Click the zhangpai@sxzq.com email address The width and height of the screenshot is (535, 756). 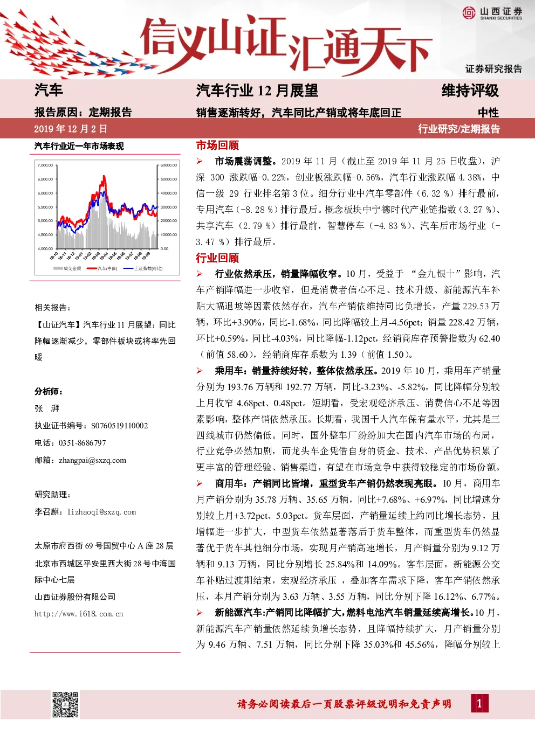(x=92, y=460)
